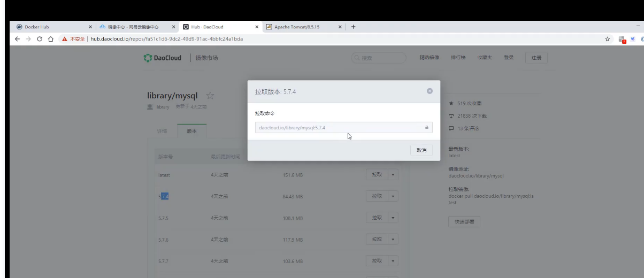
Task: Expand dropdown arrow for version 5.7.5
Action: pyautogui.click(x=393, y=218)
